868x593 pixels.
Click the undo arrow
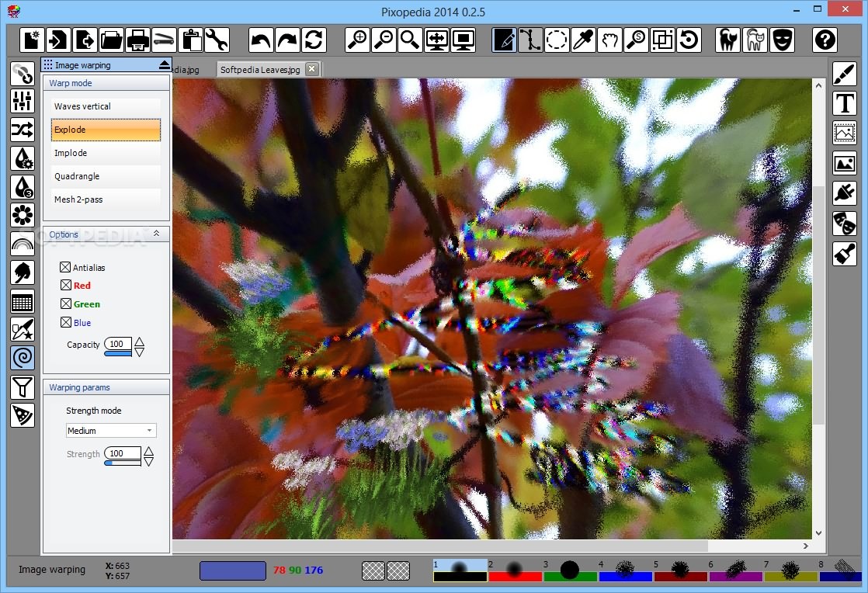(261, 40)
